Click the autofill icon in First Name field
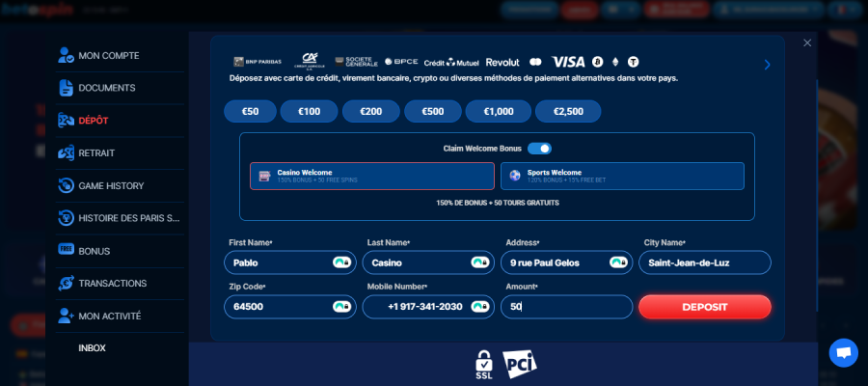 (341, 262)
